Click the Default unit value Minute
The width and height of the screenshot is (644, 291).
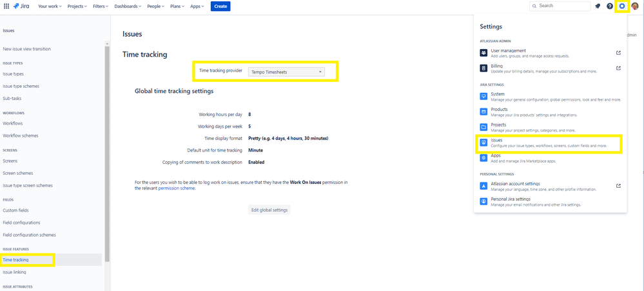pos(255,150)
